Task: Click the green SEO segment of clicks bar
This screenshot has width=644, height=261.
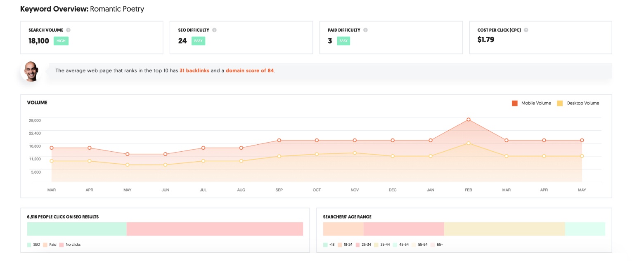Action: click(77, 229)
